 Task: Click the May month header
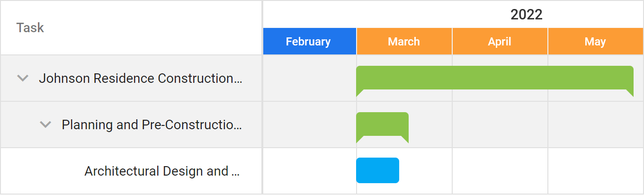(x=595, y=42)
